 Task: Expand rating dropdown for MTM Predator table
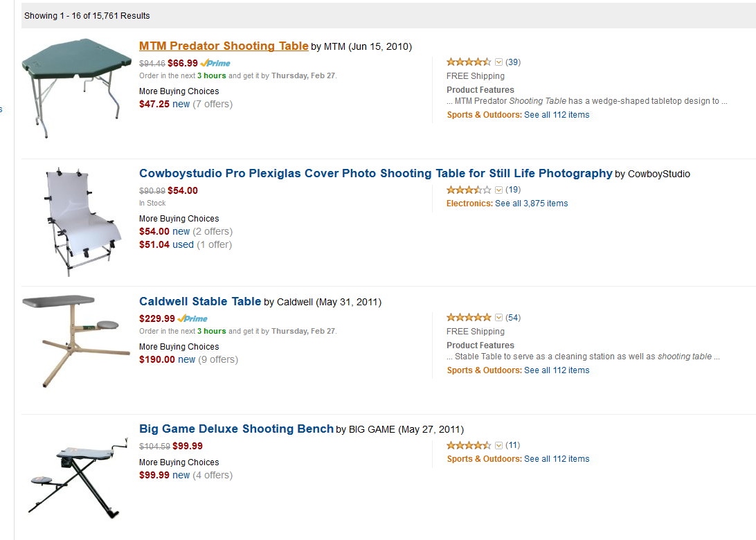click(x=498, y=62)
